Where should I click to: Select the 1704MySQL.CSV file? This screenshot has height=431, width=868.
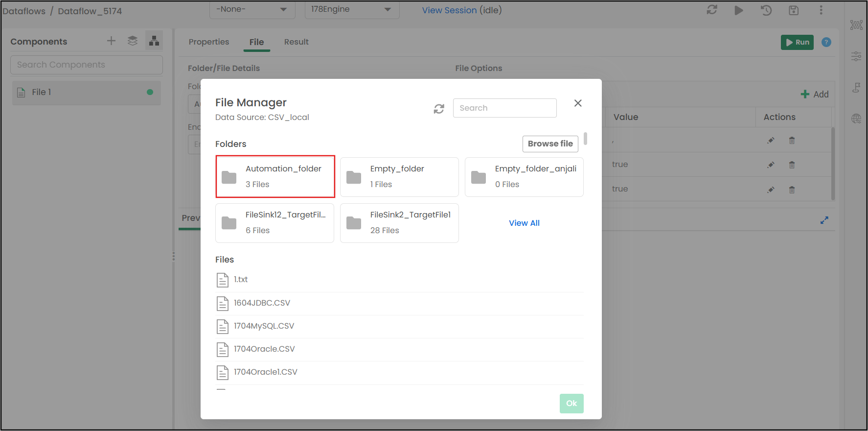264,326
